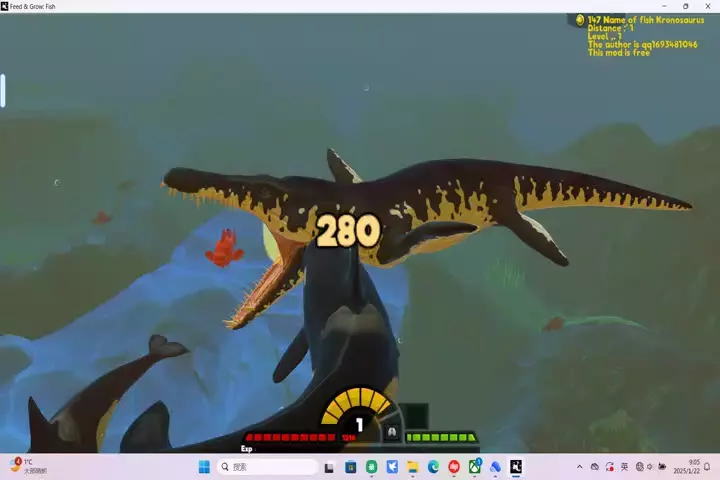The height and width of the screenshot is (480, 720).
Task: Open the volume control in the tray
Action: (x=650, y=467)
